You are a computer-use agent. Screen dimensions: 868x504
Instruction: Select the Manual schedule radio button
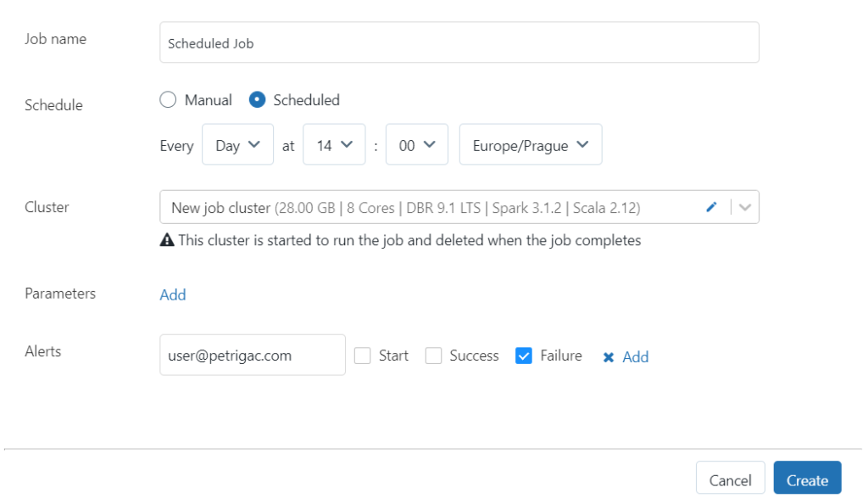pyautogui.click(x=168, y=100)
